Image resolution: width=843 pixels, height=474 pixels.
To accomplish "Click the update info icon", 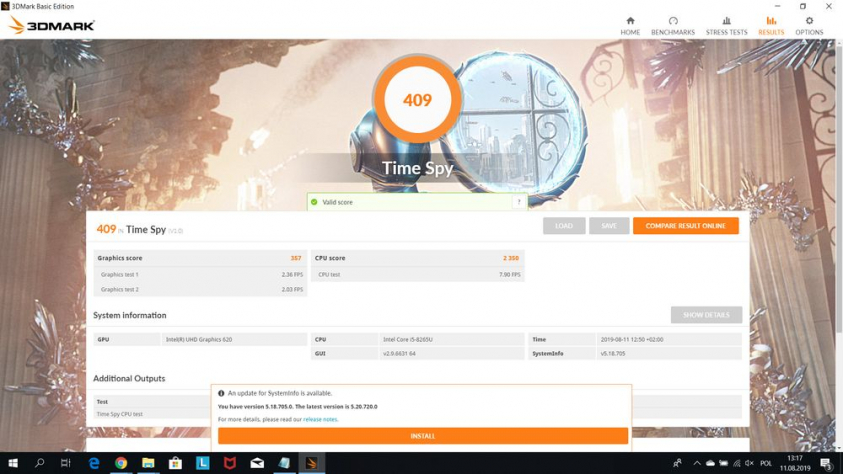I will point(221,393).
